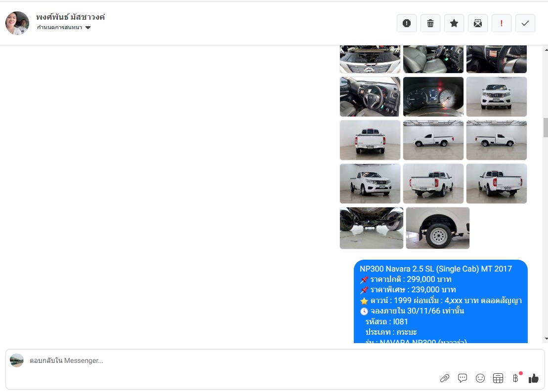Open baht payment request icon
Viewport: 548px width, 392px height.
tap(516, 378)
